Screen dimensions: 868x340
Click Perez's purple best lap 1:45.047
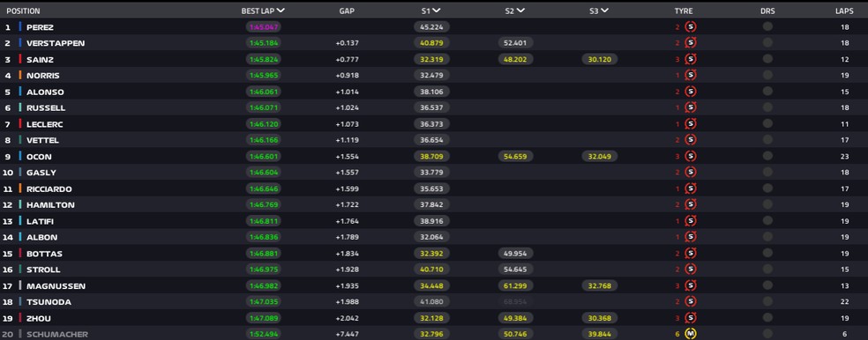click(x=264, y=26)
